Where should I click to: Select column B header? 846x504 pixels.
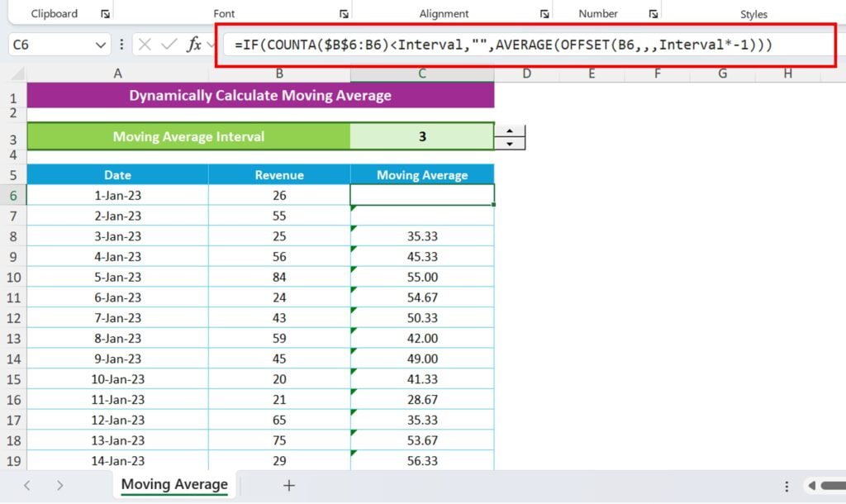tap(279, 74)
